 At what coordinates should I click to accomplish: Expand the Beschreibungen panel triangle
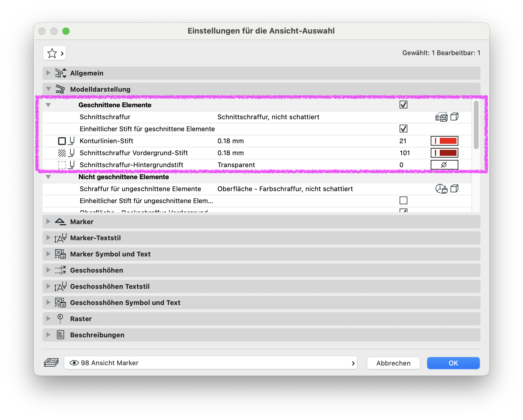pyautogui.click(x=48, y=335)
